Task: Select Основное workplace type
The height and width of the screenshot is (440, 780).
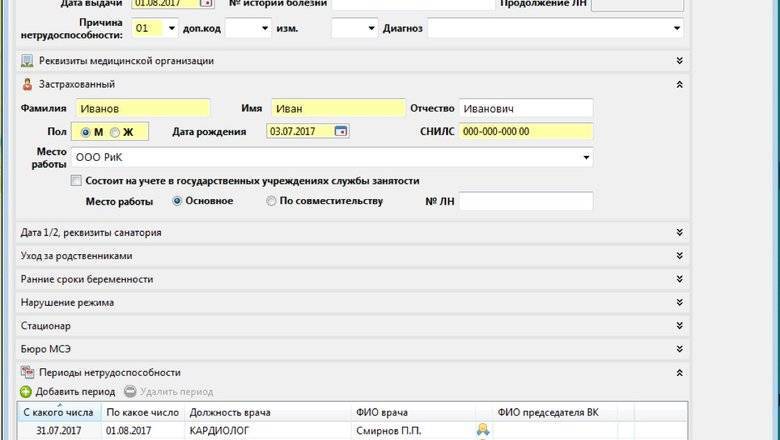Action: pyautogui.click(x=177, y=201)
